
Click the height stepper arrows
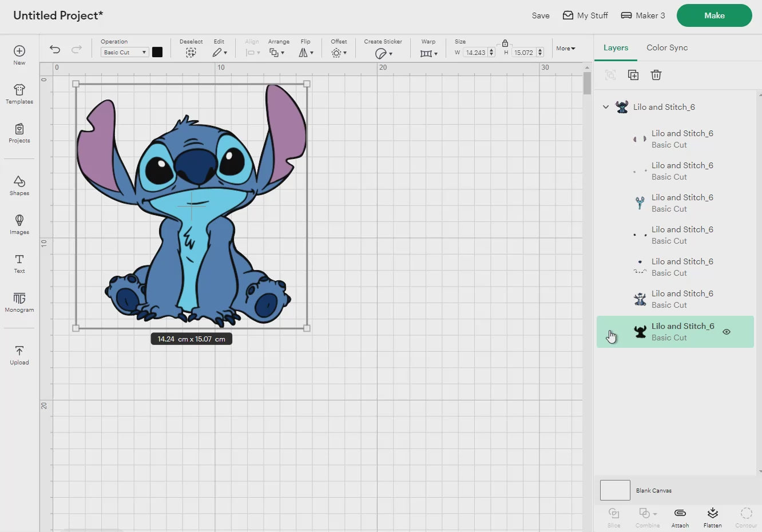point(539,53)
